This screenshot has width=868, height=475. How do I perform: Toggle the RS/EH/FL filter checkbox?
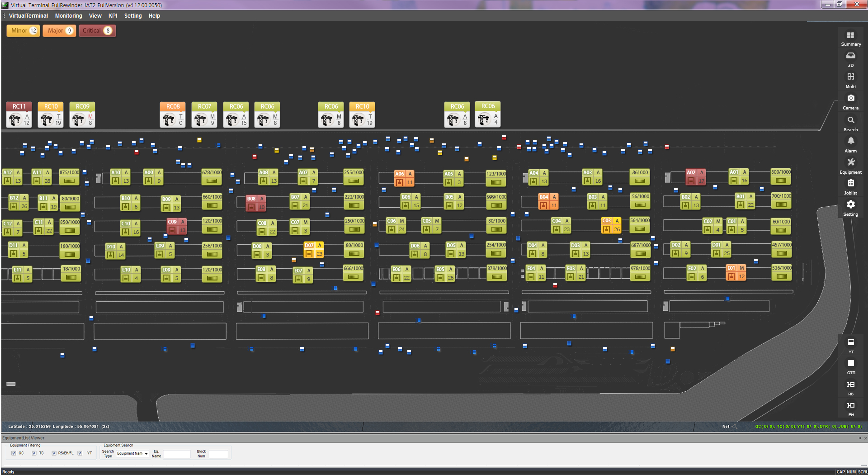point(54,453)
